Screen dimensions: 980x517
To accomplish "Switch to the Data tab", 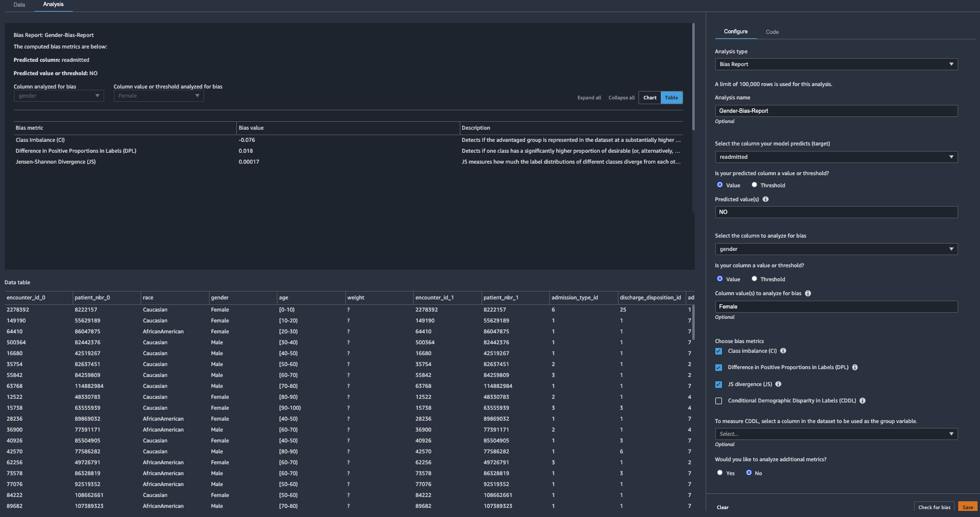I will click(x=19, y=5).
